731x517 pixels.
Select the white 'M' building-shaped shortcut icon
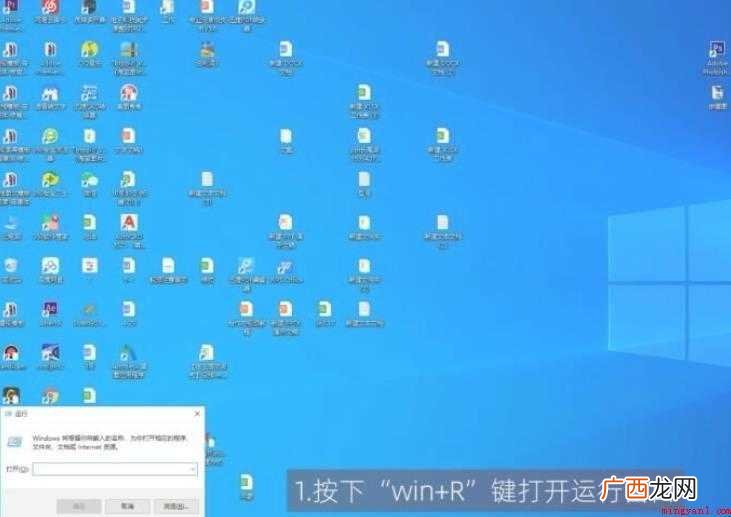50,93
